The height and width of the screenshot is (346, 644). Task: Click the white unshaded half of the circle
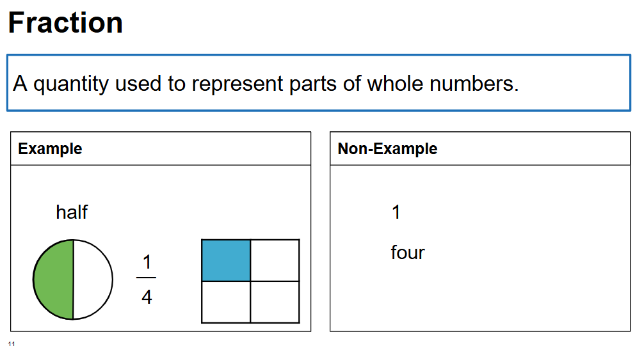[x=92, y=279]
